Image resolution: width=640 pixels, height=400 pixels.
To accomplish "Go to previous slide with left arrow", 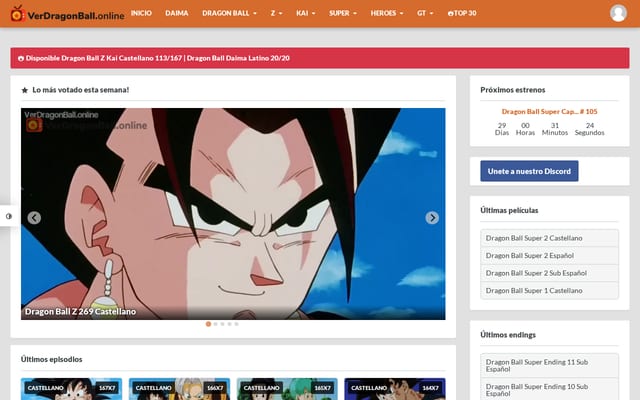I will [x=34, y=218].
